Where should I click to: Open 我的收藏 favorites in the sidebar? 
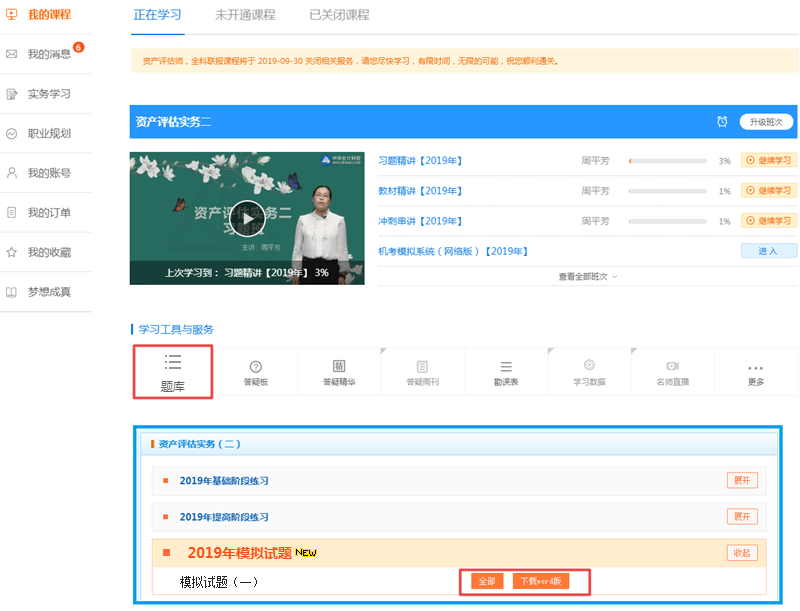[49, 252]
